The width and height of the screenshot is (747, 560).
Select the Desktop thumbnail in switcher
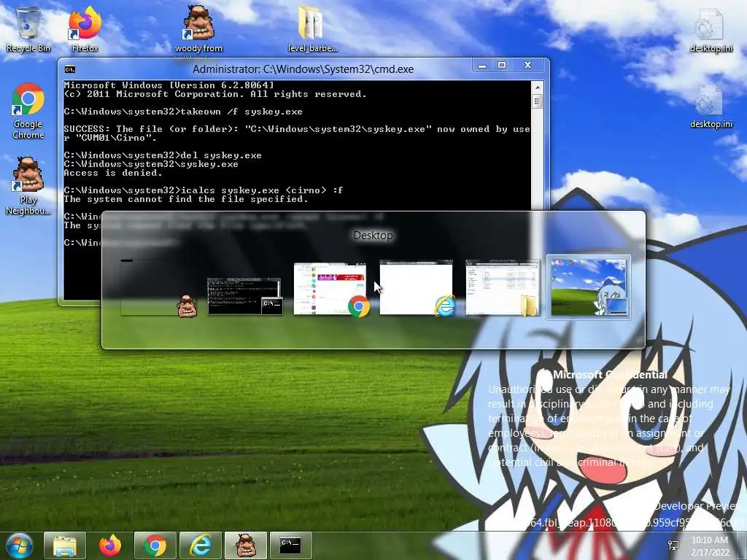(589, 287)
